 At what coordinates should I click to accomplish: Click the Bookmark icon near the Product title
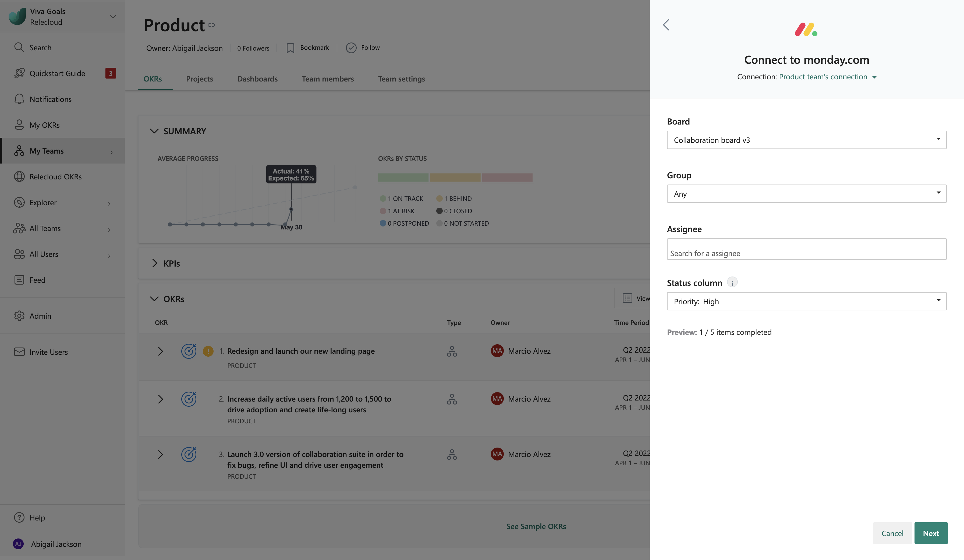click(x=290, y=48)
